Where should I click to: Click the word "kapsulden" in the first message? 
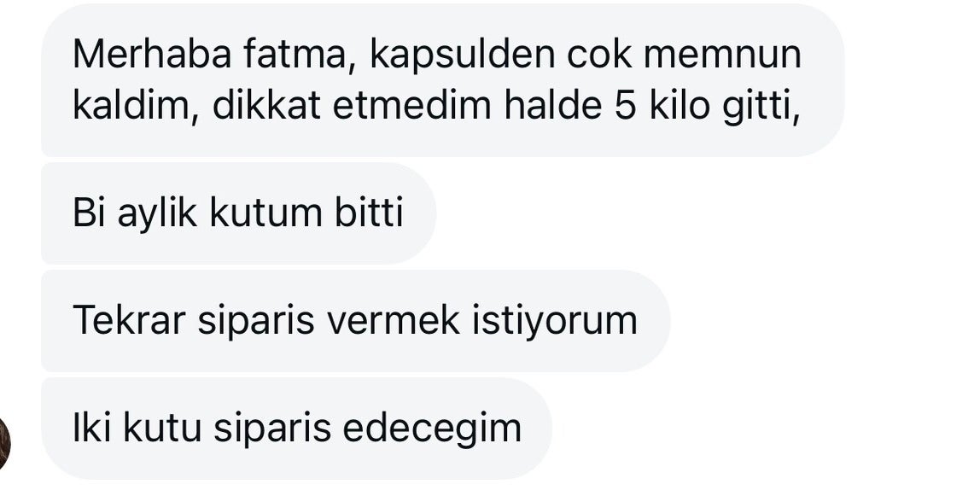coord(462,56)
